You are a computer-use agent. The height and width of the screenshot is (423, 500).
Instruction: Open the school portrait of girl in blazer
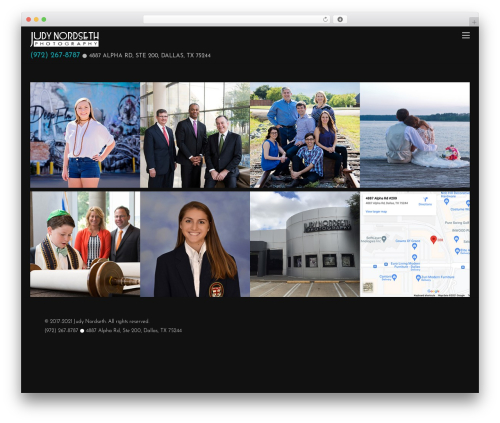195,244
